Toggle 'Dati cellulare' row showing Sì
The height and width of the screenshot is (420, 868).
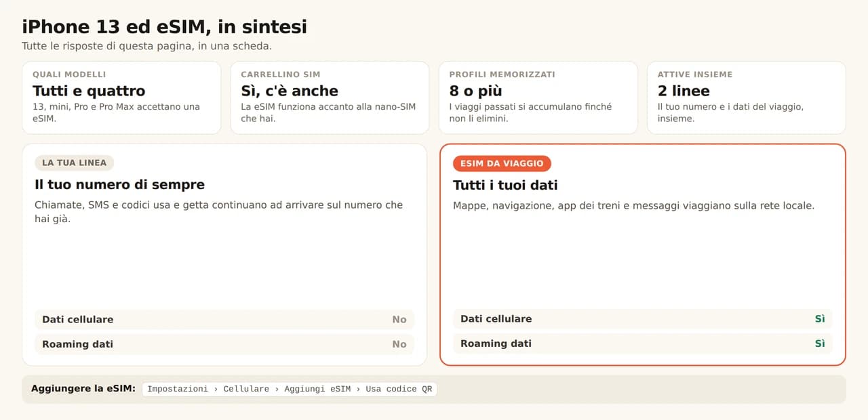click(643, 319)
